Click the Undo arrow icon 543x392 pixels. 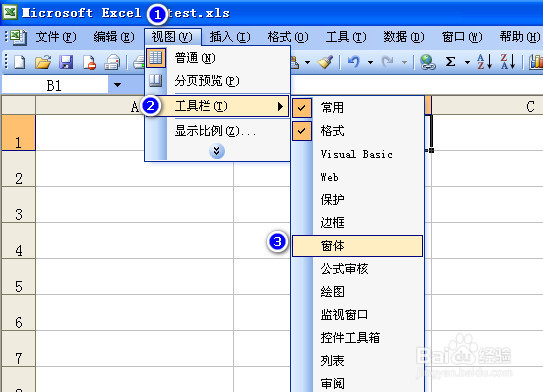[x=354, y=62]
